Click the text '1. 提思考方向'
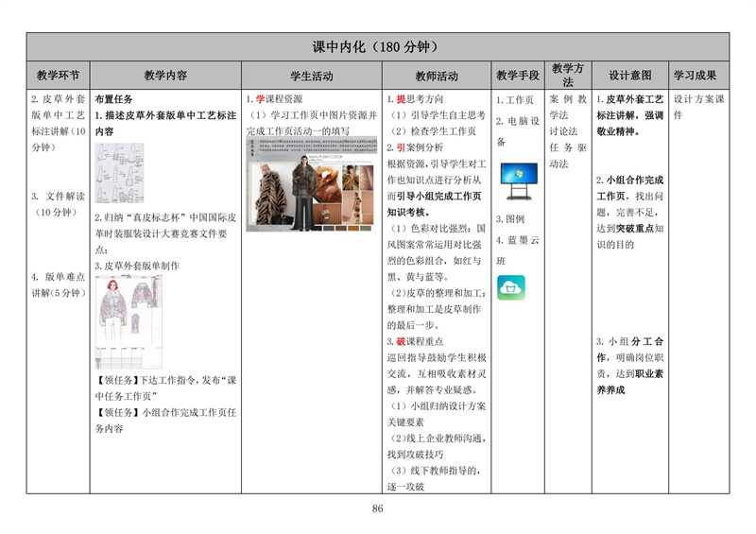 tap(415, 99)
